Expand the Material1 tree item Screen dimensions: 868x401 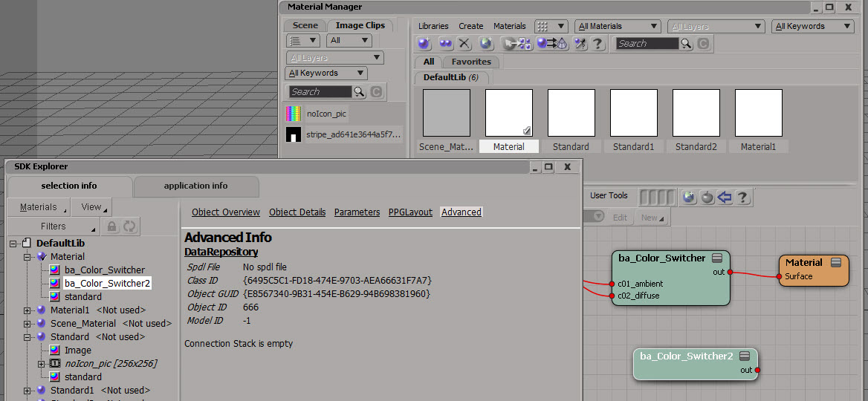[27, 310]
